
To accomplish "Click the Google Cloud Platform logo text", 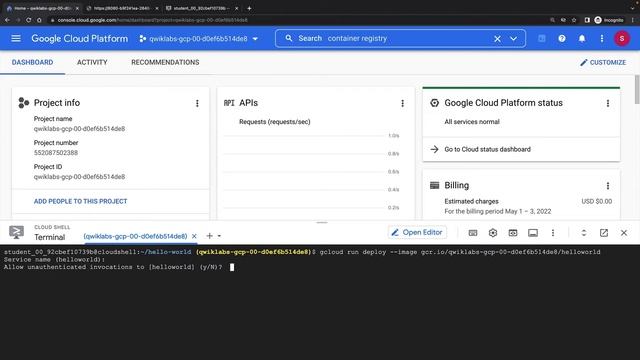I will tap(80, 38).
